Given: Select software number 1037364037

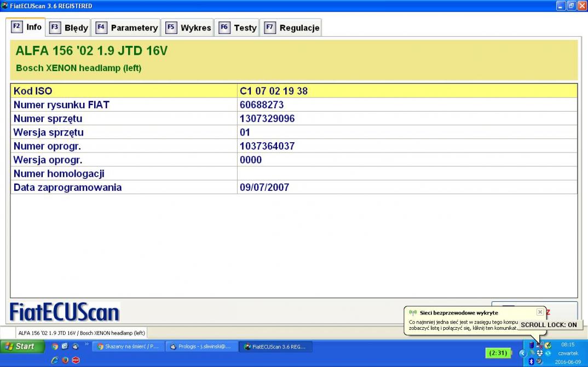Looking at the screenshot, I should pyautogui.click(x=267, y=146).
